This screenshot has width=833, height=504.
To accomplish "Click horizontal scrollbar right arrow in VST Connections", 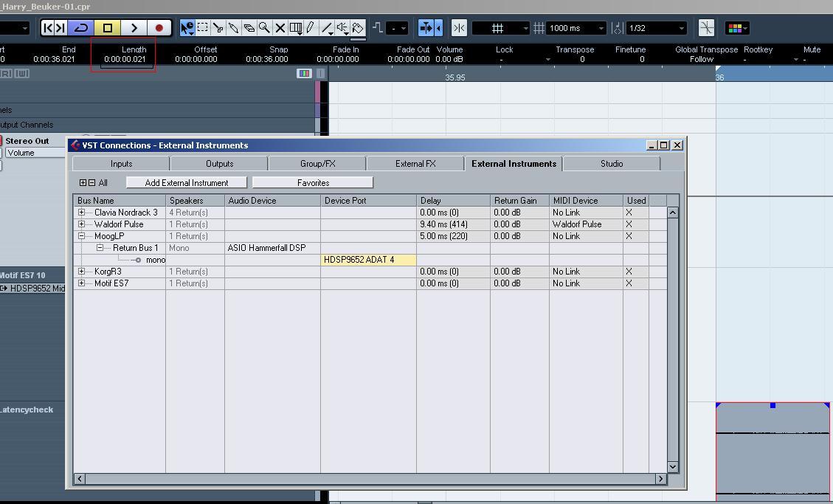I will [660, 479].
